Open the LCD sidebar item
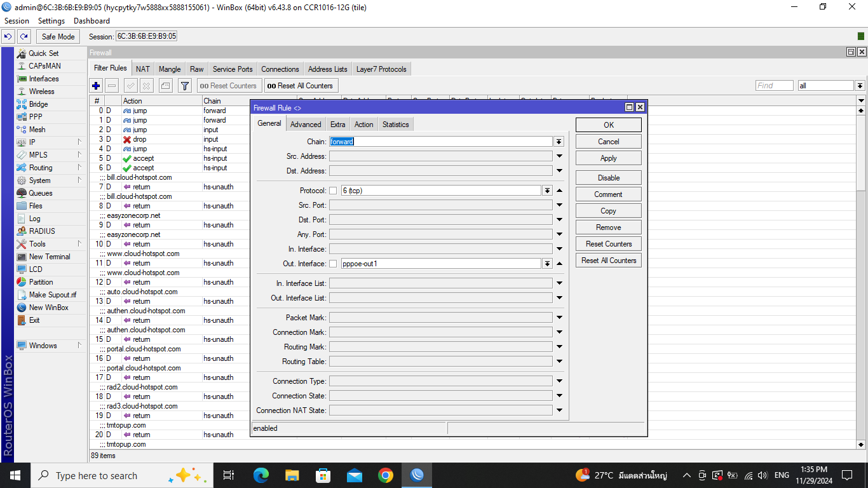Image resolution: width=868 pixels, height=488 pixels. [x=36, y=269]
